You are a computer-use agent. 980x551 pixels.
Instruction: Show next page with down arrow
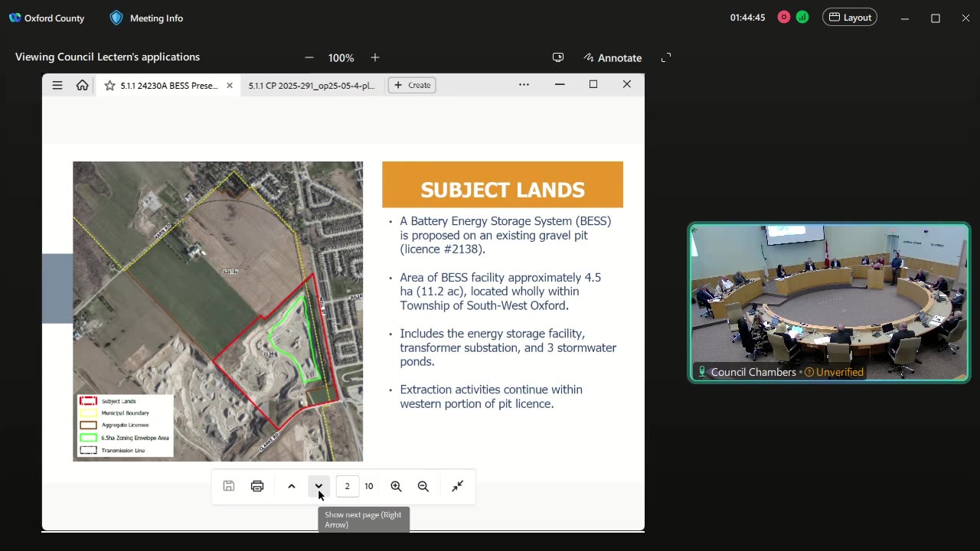(x=318, y=486)
